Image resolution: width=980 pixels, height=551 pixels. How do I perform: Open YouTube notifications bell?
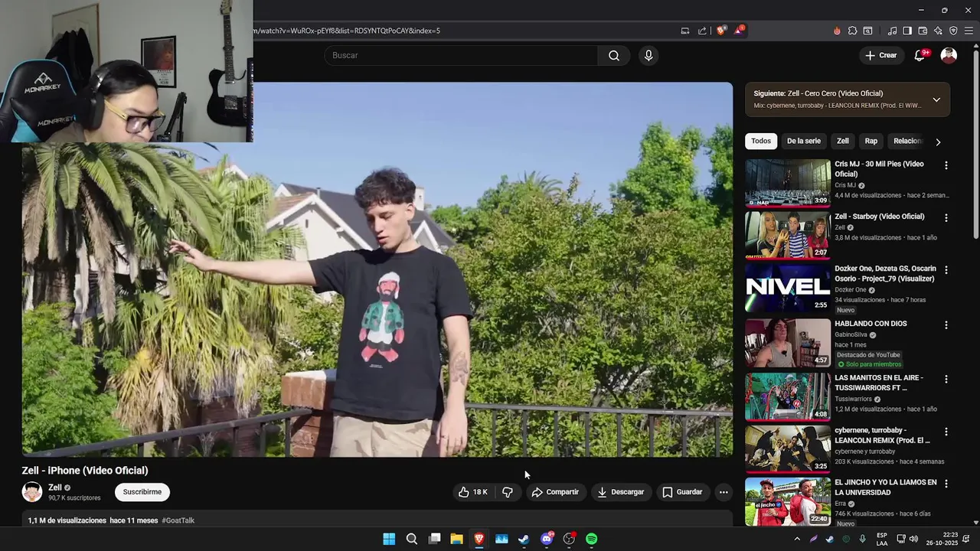click(x=920, y=55)
